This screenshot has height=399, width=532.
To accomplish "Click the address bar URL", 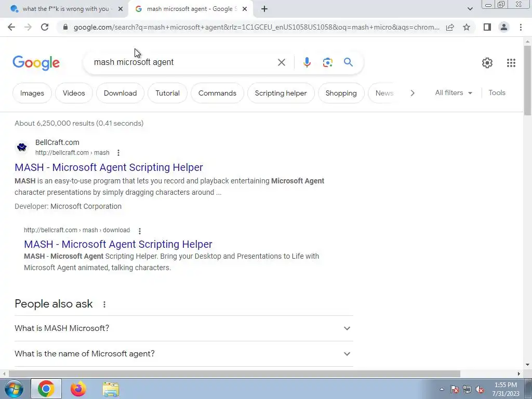I will (256, 27).
